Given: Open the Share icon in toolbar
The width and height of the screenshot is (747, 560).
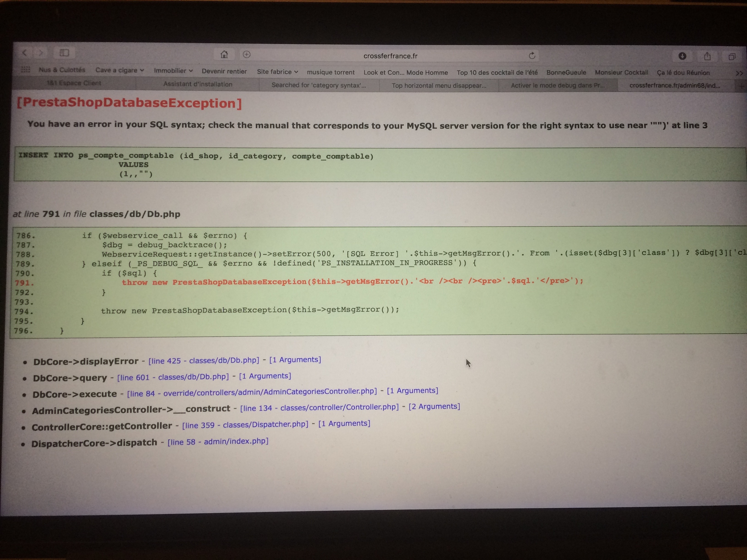Looking at the screenshot, I should tap(707, 56).
